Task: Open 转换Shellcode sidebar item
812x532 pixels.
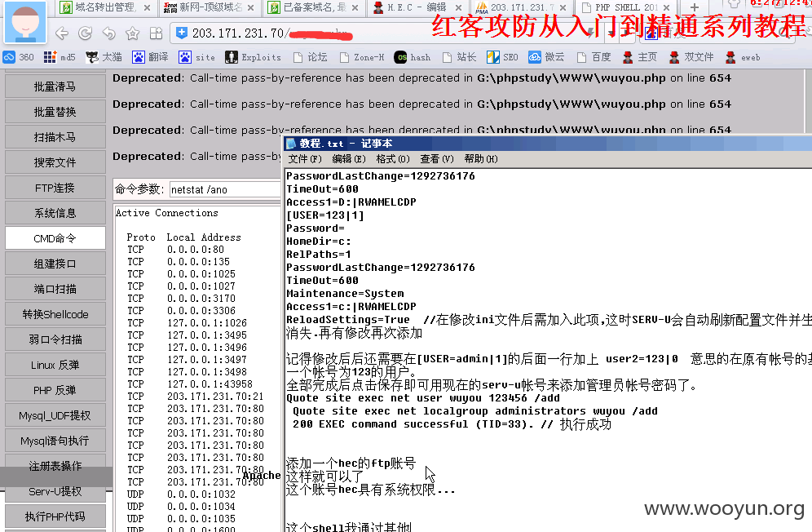Action: (x=55, y=314)
